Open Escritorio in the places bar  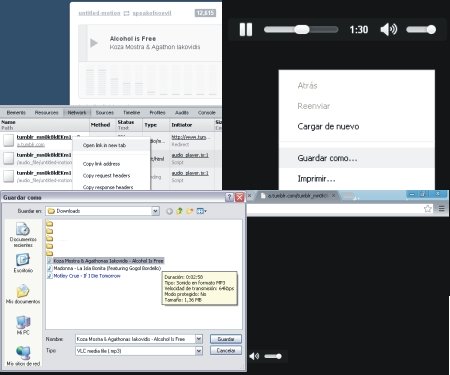tap(23, 263)
